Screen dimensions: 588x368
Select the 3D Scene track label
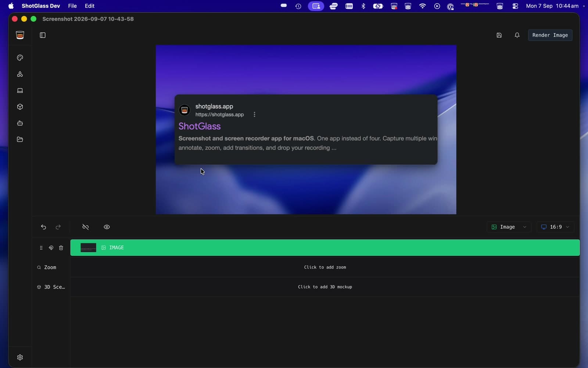54,287
